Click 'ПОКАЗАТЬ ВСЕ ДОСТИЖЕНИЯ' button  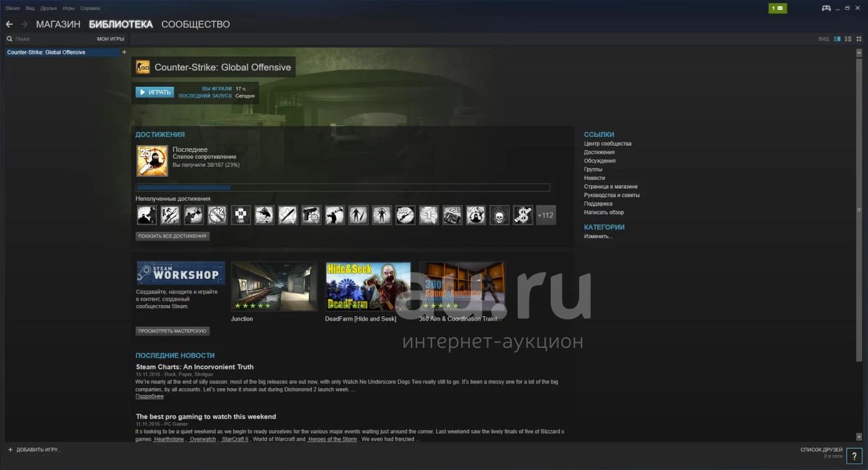pyautogui.click(x=172, y=236)
